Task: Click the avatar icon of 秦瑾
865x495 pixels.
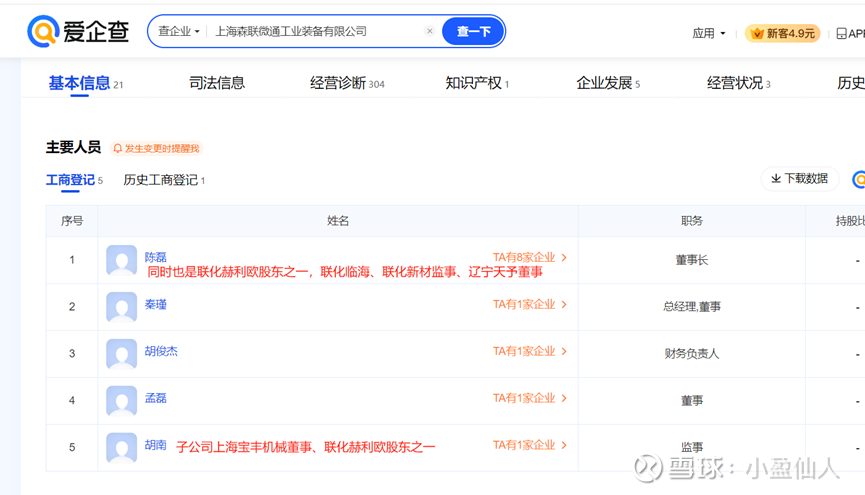Action: [121, 307]
